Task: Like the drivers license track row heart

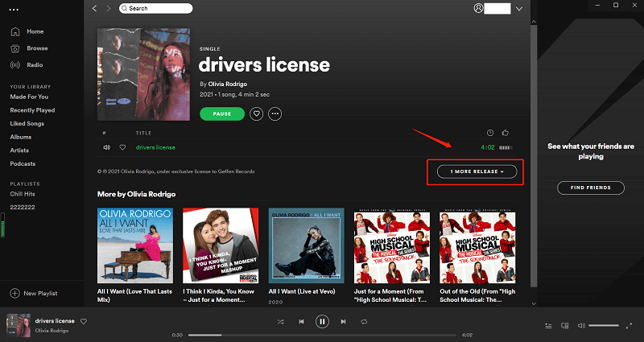Action: coord(122,147)
